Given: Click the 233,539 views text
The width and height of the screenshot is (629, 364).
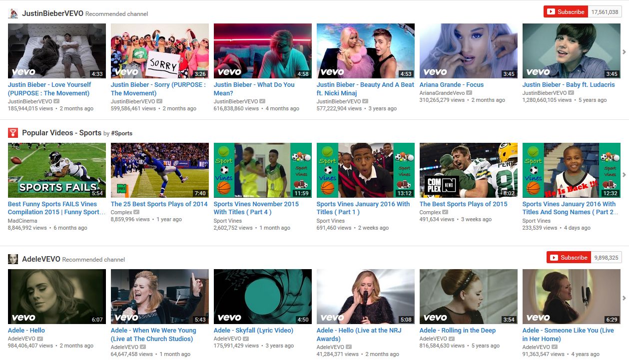Looking at the screenshot, I should [540, 228].
